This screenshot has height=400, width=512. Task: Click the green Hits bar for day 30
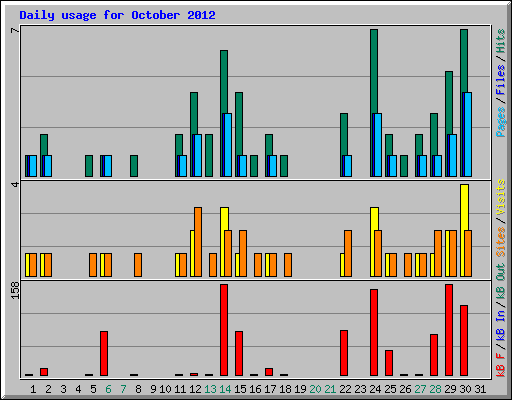(464, 61)
